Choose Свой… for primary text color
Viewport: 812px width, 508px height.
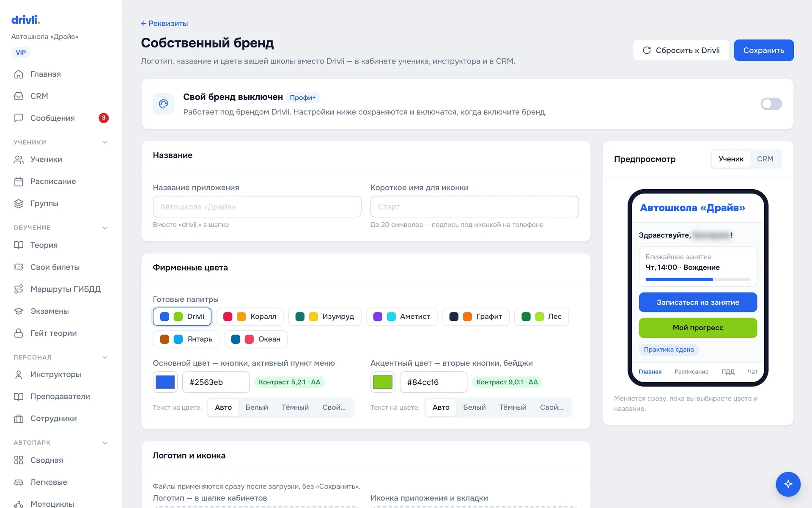pyautogui.click(x=334, y=407)
